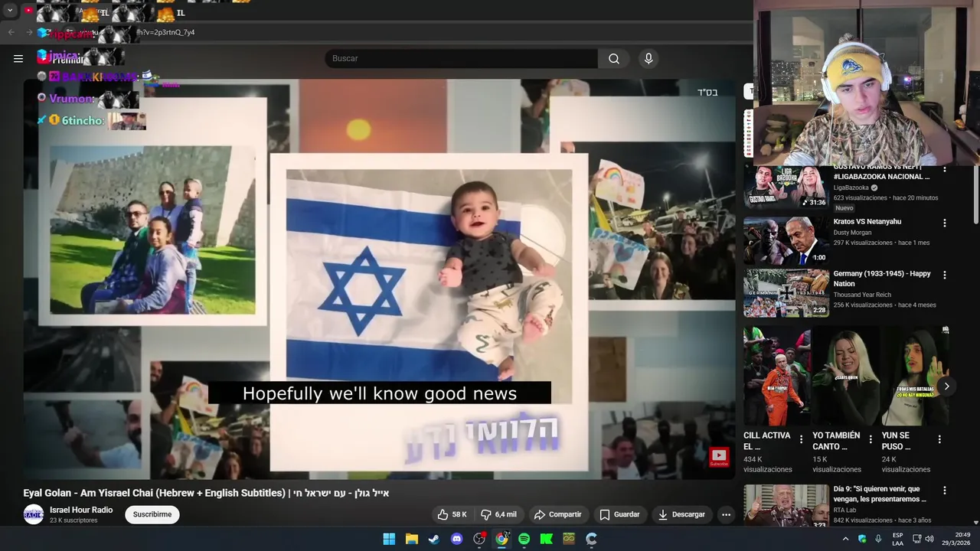Open Steam from the taskbar
Screen dimensions: 980x551
point(434,539)
